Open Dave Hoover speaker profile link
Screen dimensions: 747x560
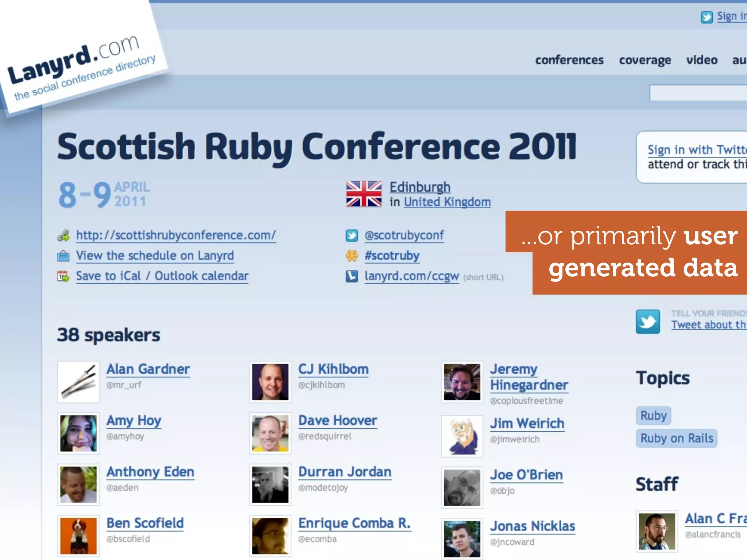tap(338, 421)
